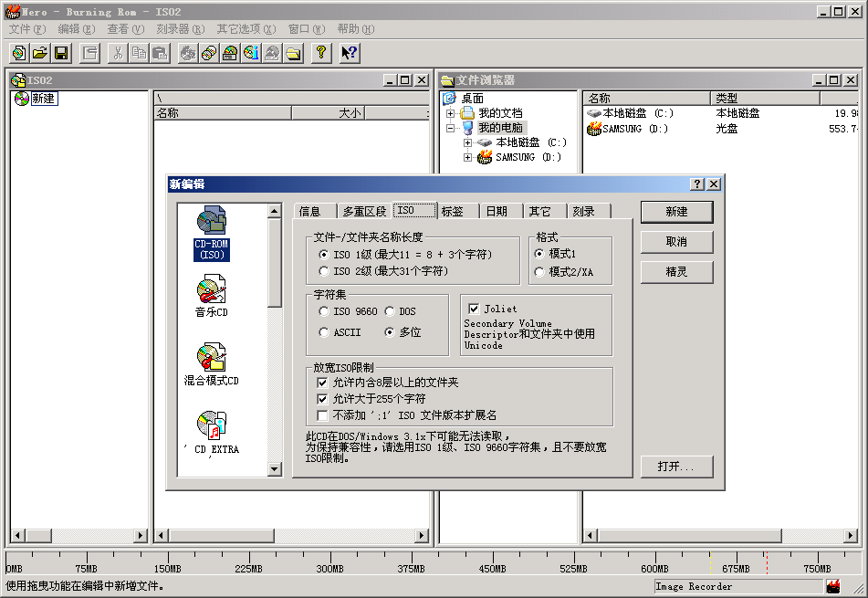The image size is (868, 598).
Task: Collapse 我的电脑 tree node
Action: (x=450, y=128)
